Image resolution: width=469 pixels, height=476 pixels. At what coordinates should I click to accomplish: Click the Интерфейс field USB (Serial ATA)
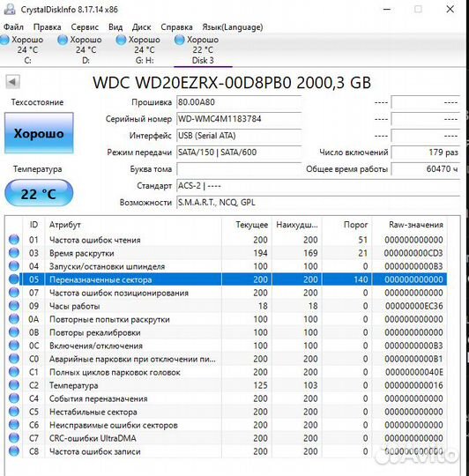239,136
